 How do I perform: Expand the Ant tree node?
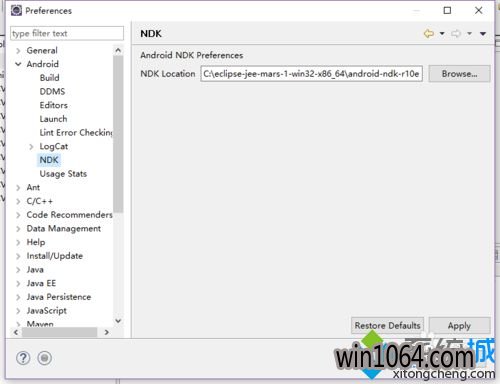pos(18,188)
